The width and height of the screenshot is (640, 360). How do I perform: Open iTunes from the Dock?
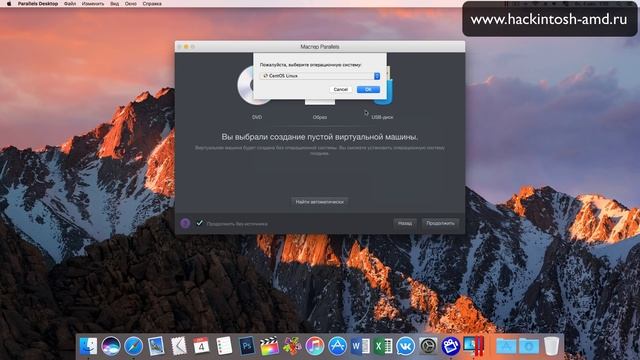point(315,346)
